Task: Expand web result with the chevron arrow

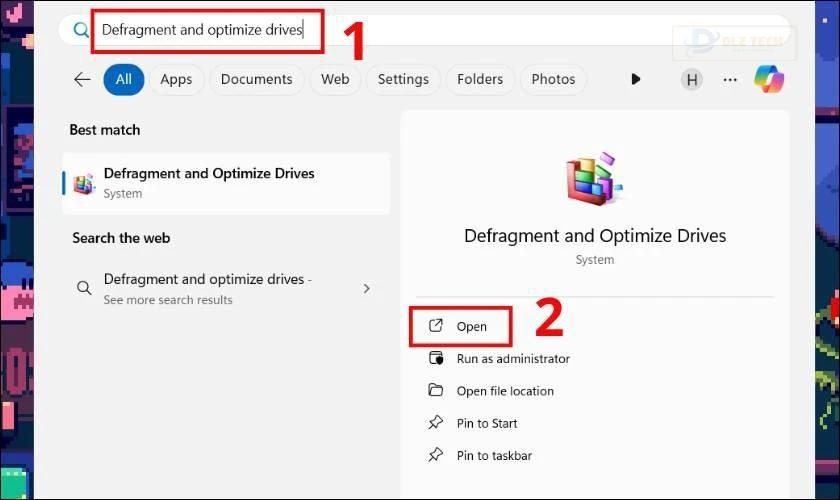Action: click(367, 288)
